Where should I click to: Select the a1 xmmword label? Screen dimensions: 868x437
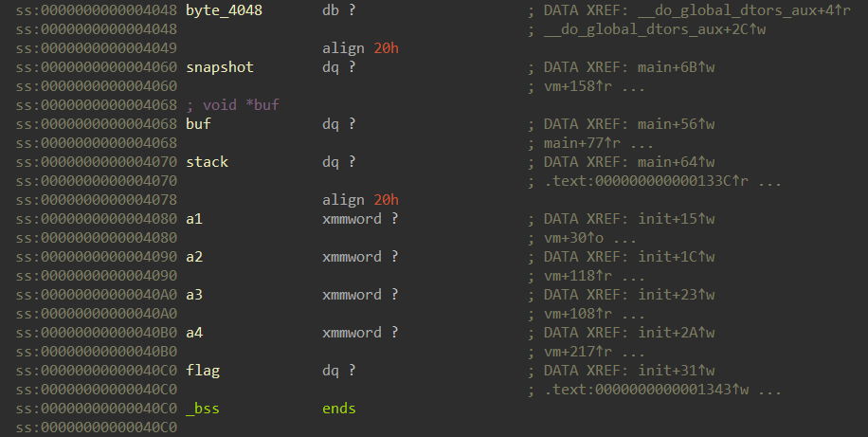[193, 219]
